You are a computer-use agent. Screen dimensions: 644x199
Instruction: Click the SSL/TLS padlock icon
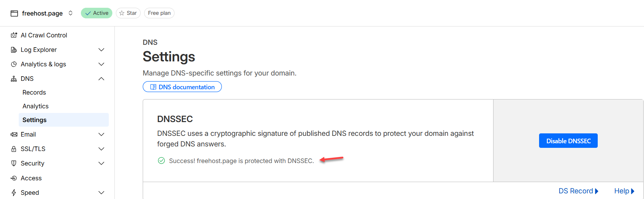(x=14, y=149)
